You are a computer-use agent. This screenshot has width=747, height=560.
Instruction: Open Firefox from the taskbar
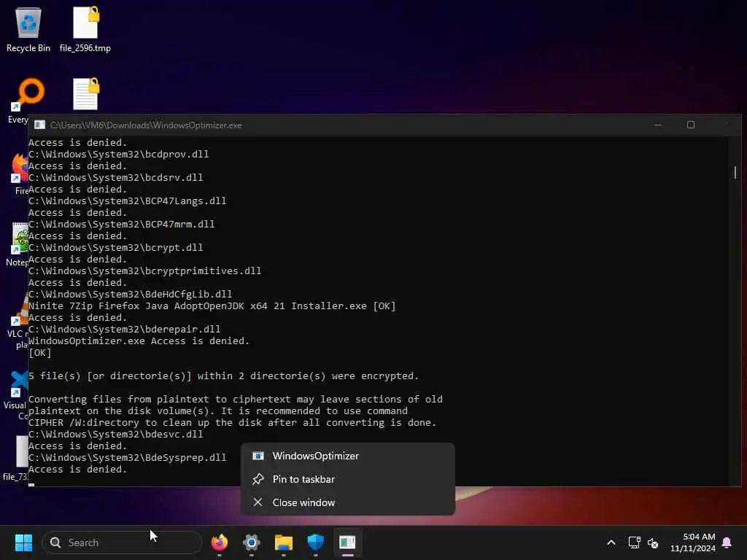coord(219,542)
